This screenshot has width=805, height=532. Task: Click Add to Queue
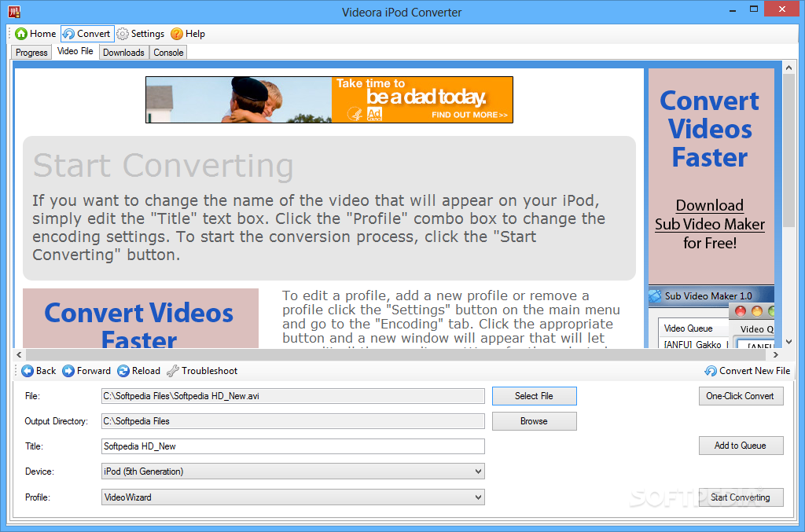coord(741,446)
